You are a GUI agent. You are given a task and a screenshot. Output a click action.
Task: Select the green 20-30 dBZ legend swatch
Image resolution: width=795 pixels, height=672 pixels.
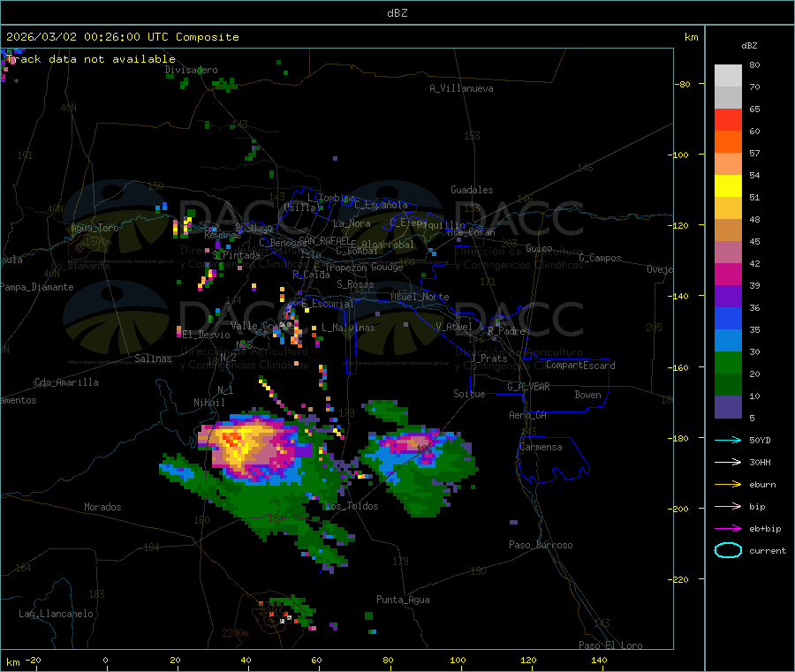pyautogui.click(x=728, y=363)
